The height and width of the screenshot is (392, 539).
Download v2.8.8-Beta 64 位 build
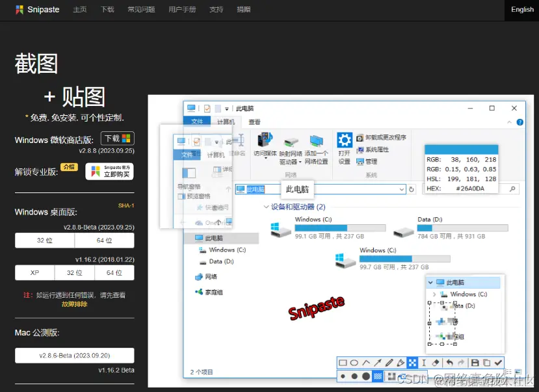[105, 241]
